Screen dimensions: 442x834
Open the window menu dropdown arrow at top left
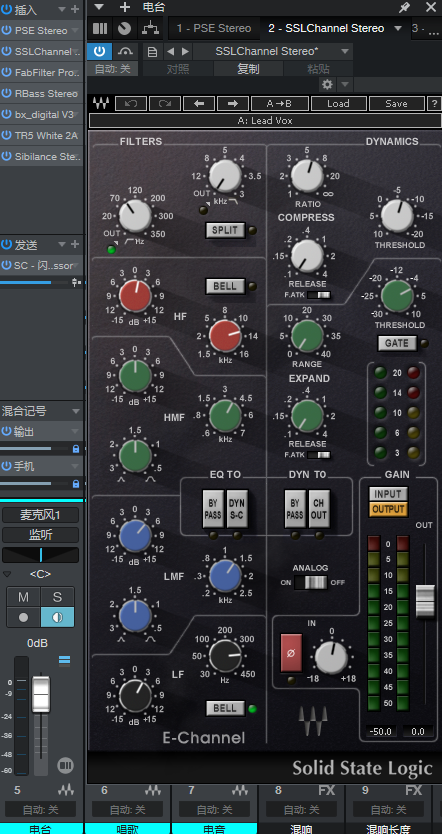tap(99, 7)
